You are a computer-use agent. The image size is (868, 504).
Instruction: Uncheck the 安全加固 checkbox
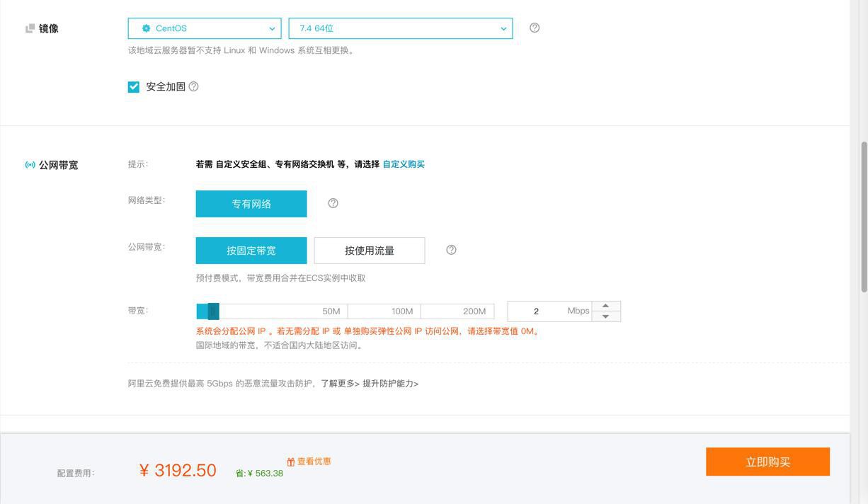134,86
